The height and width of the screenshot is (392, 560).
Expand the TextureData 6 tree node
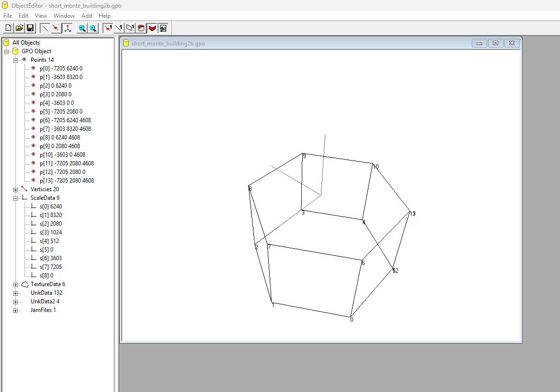pos(15,285)
